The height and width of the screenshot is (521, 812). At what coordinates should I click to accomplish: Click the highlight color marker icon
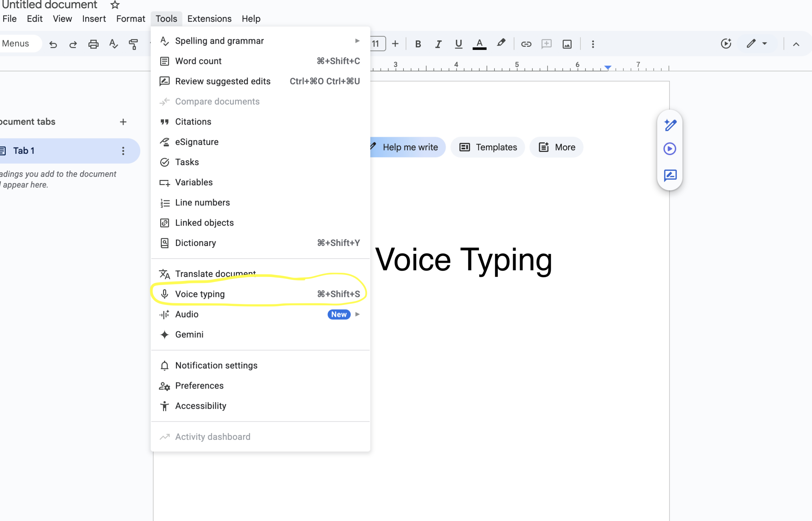(501, 43)
